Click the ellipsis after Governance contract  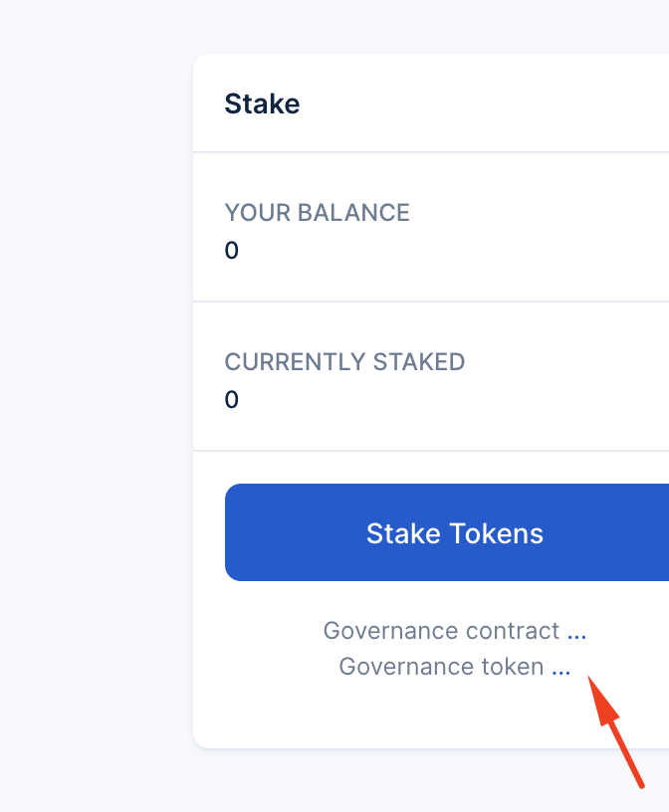(577, 630)
